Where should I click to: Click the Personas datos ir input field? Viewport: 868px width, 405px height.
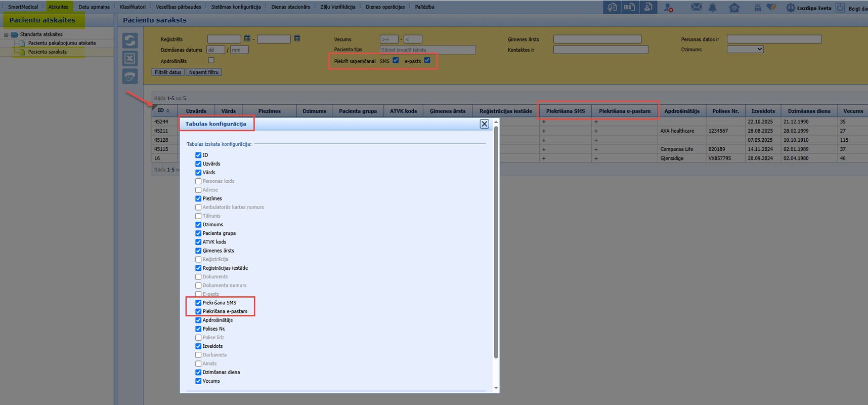[774, 39]
